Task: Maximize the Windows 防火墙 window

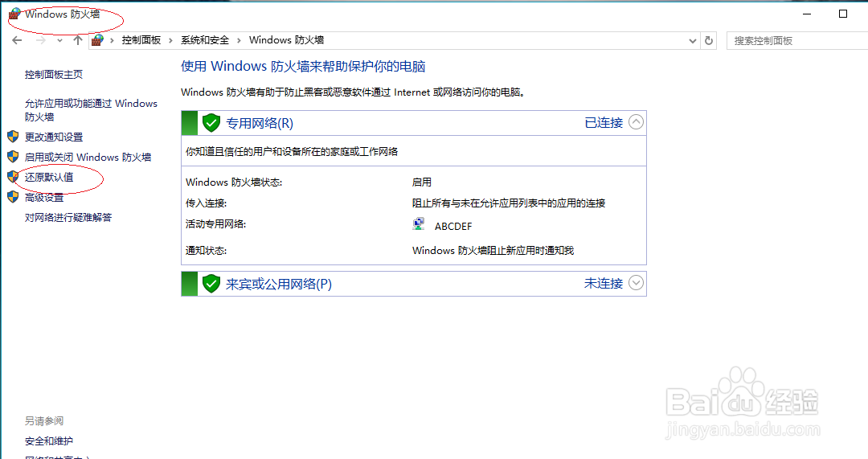Action: [843, 14]
